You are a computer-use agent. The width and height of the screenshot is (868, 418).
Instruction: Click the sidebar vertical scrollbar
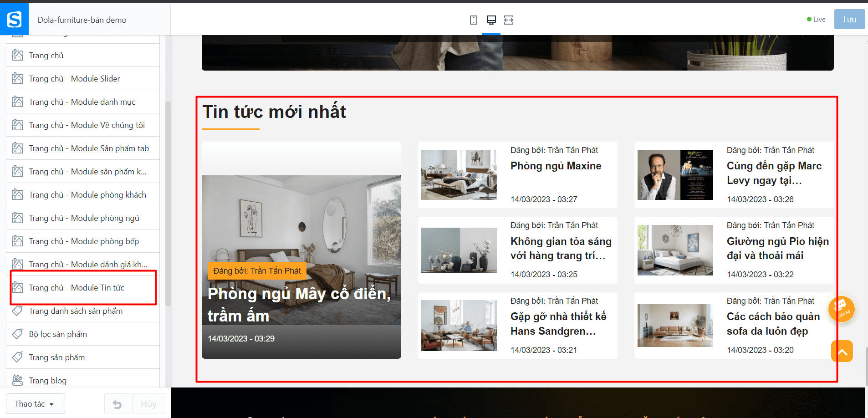pos(168,203)
